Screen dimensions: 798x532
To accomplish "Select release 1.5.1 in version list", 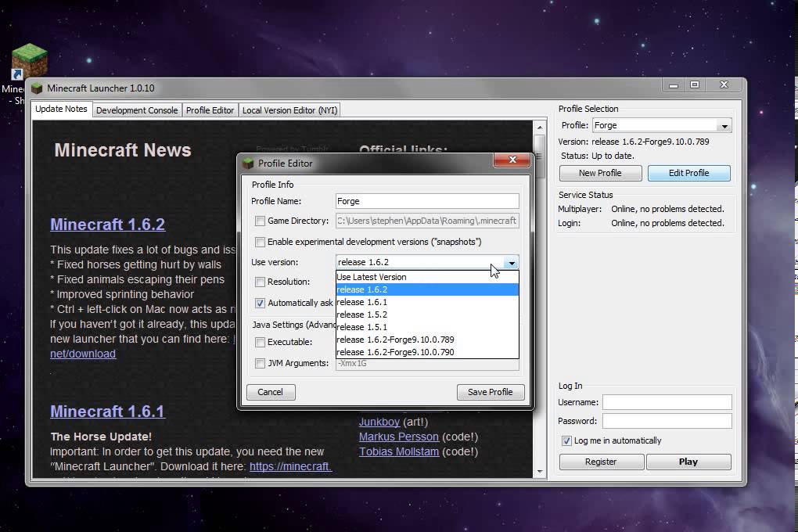I will [x=427, y=327].
